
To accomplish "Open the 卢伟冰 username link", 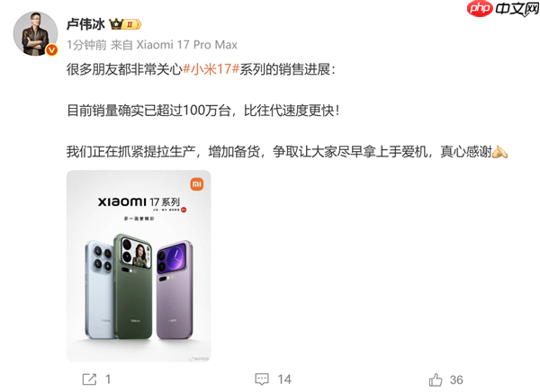I will click(x=85, y=24).
